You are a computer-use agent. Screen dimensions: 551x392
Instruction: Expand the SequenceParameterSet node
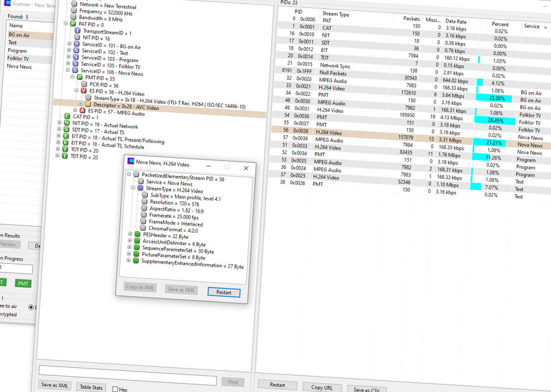coord(129,247)
